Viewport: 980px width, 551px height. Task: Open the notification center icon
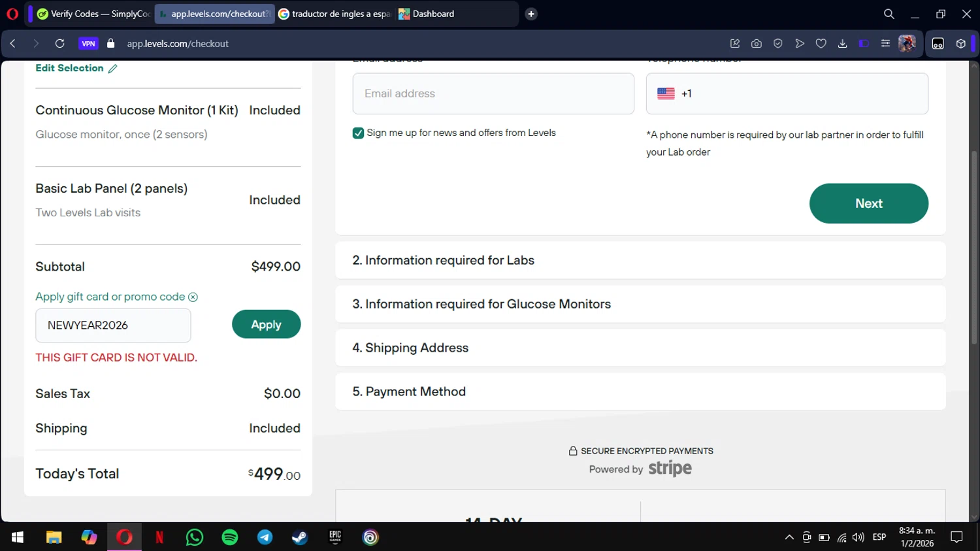[956, 537]
